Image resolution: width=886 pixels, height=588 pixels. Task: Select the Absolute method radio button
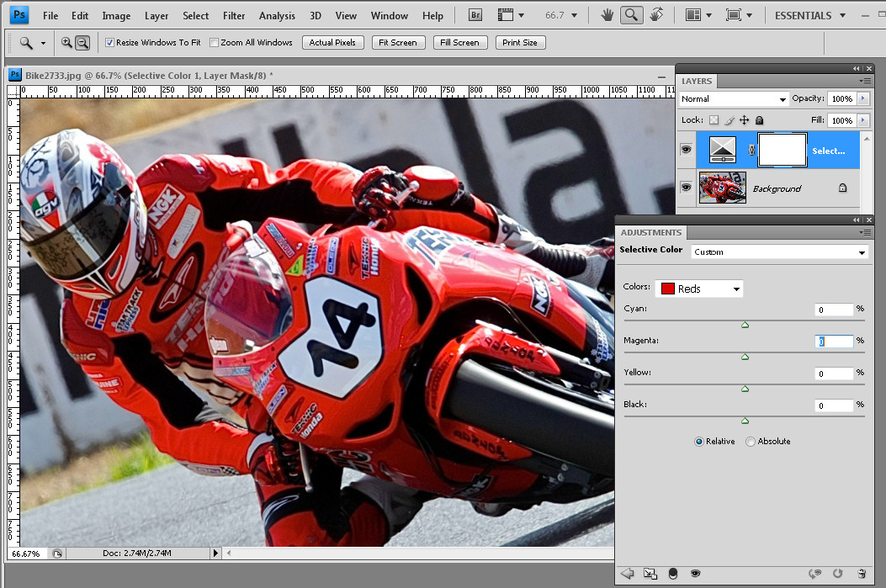[751, 442]
